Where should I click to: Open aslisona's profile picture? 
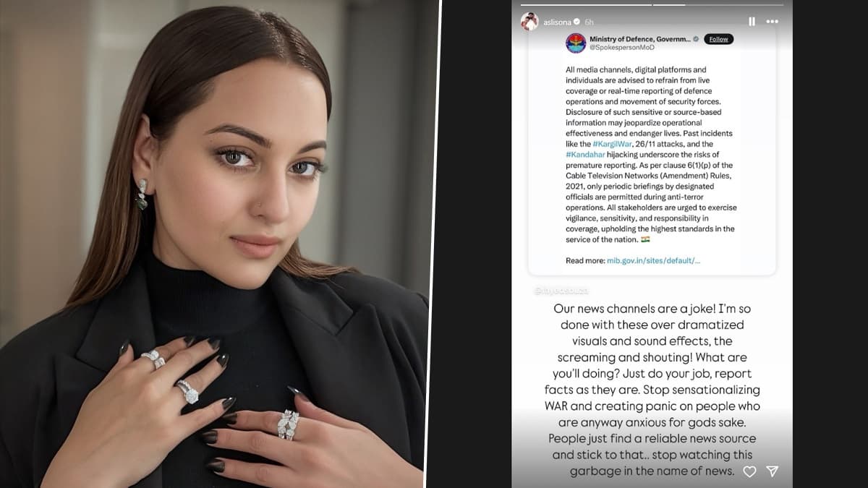tap(529, 22)
